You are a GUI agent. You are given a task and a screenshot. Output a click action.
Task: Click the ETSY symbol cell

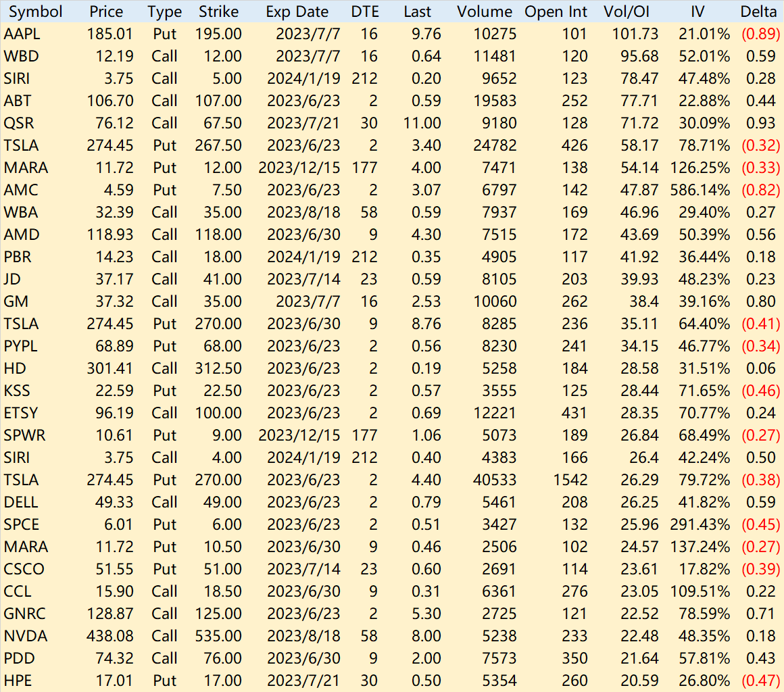21,413
